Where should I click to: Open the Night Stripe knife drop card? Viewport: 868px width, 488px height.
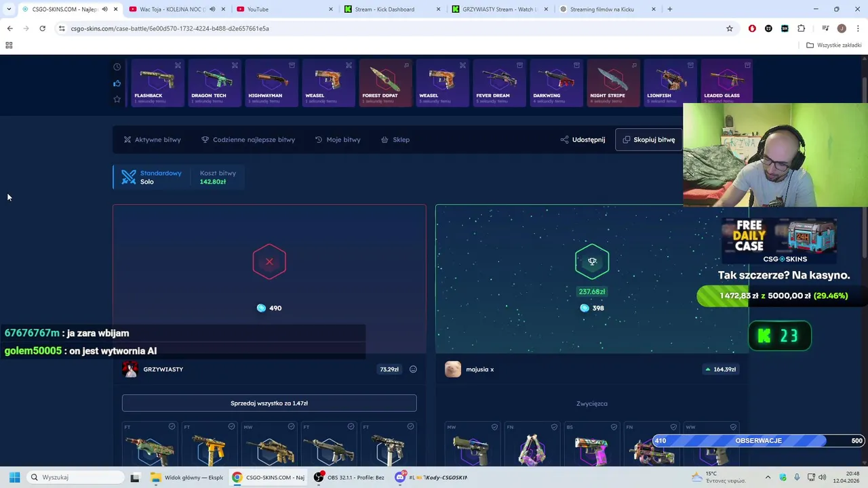pyautogui.click(x=613, y=83)
